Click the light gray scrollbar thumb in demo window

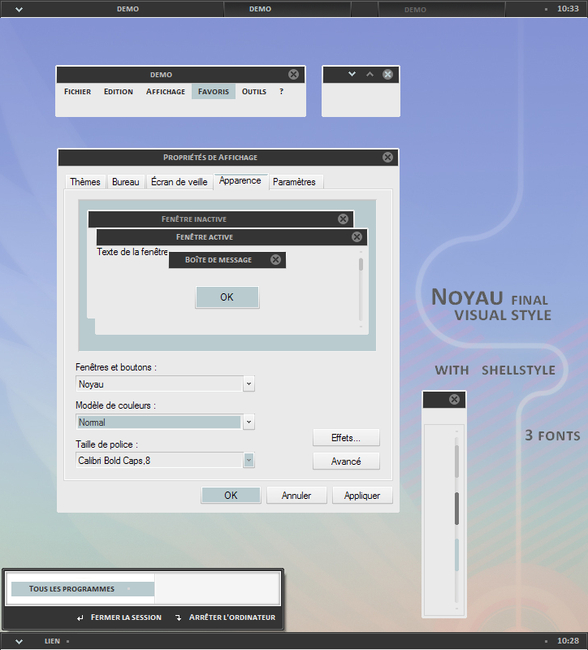coord(457,461)
